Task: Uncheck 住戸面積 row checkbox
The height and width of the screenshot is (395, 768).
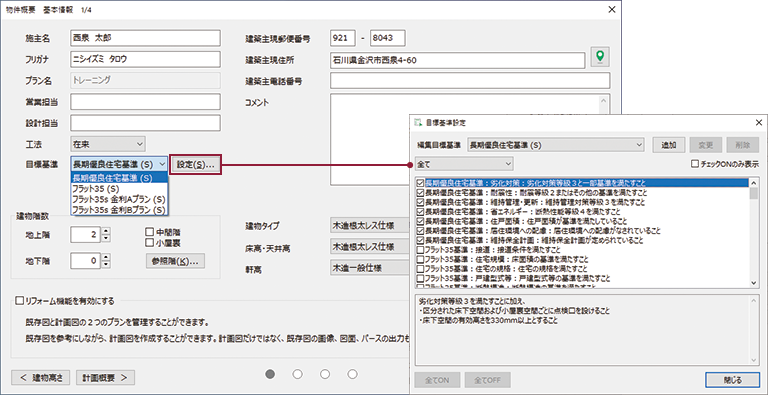Action: pos(420,221)
